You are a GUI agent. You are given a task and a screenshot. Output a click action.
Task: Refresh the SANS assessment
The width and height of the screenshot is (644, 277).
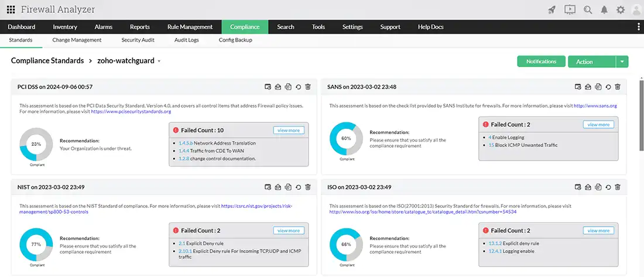point(608,87)
